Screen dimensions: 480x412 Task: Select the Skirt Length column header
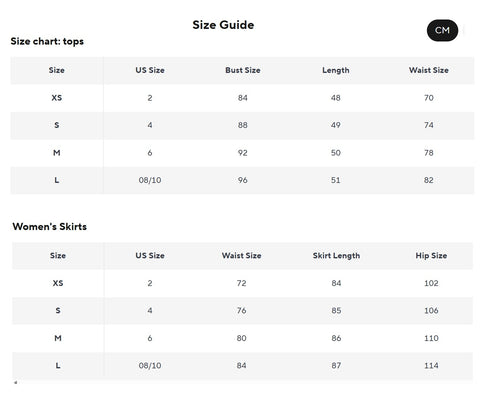pos(336,256)
